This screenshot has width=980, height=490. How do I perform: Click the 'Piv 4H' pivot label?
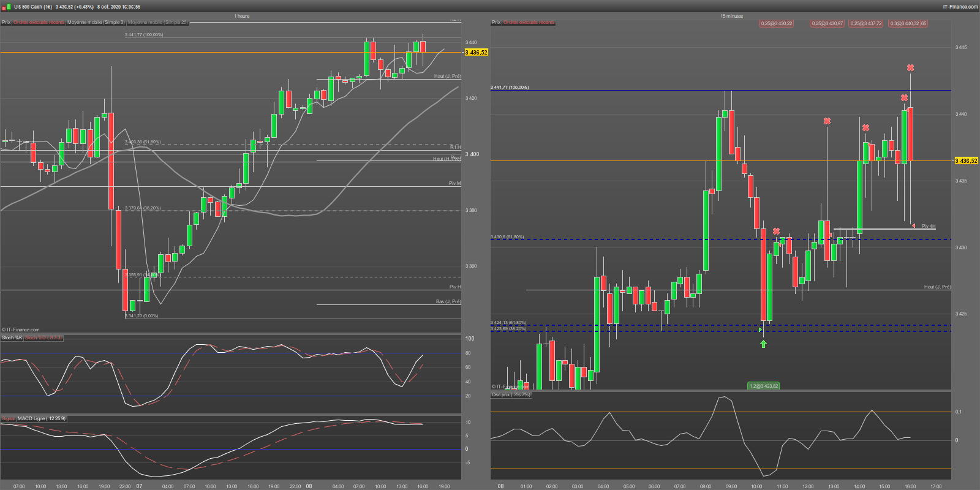(929, 226)
